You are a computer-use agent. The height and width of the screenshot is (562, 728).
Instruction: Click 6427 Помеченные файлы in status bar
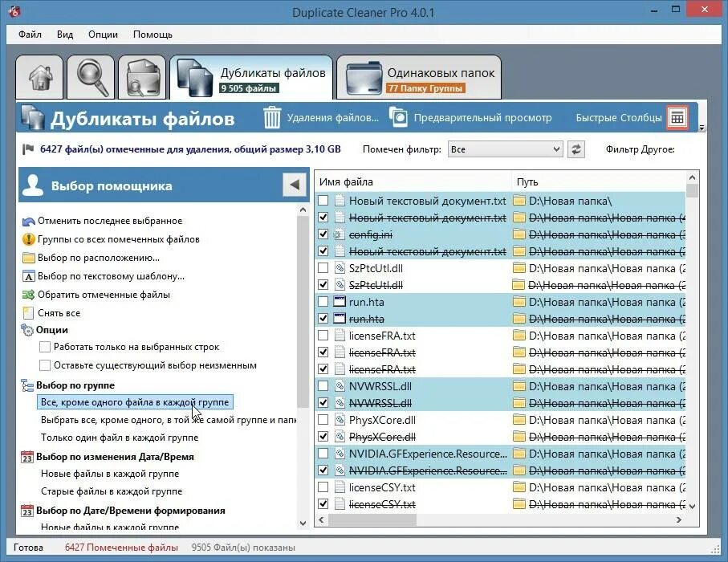pos(121,548)
